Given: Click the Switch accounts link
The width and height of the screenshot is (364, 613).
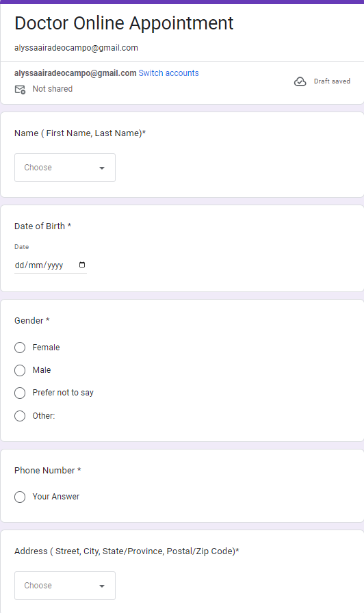Looking at the screenshot, I should 168,73.
